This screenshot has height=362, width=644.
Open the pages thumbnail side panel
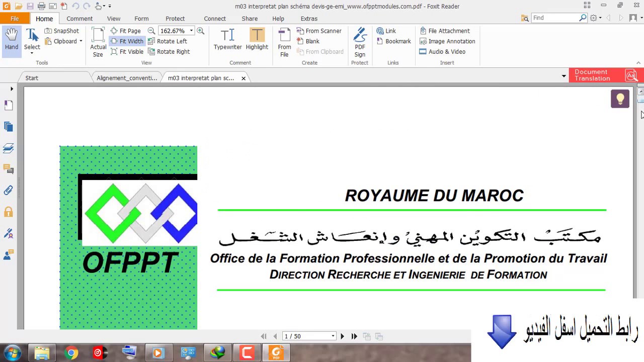pos(8,127)
